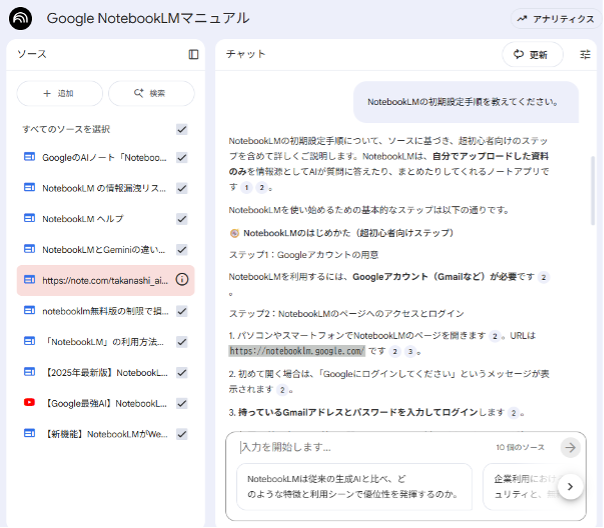Open アナリティクス analytics button
This screenshot has height=528, width=604.
click(557, 18)
